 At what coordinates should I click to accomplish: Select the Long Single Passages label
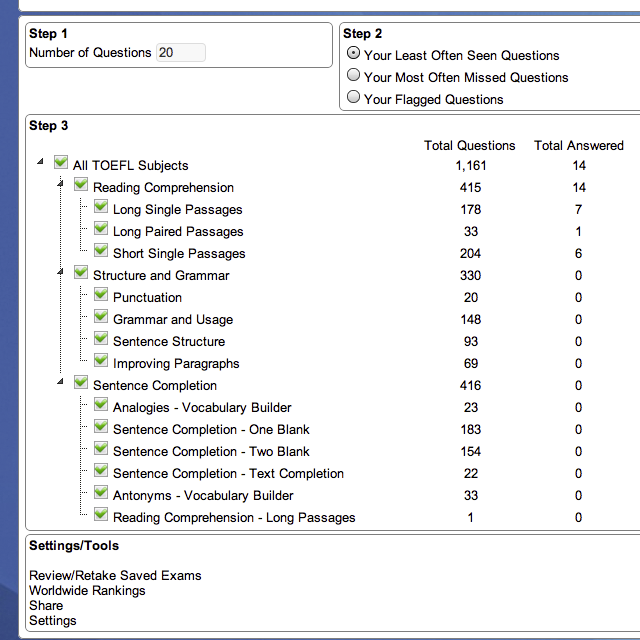(178, 210)
